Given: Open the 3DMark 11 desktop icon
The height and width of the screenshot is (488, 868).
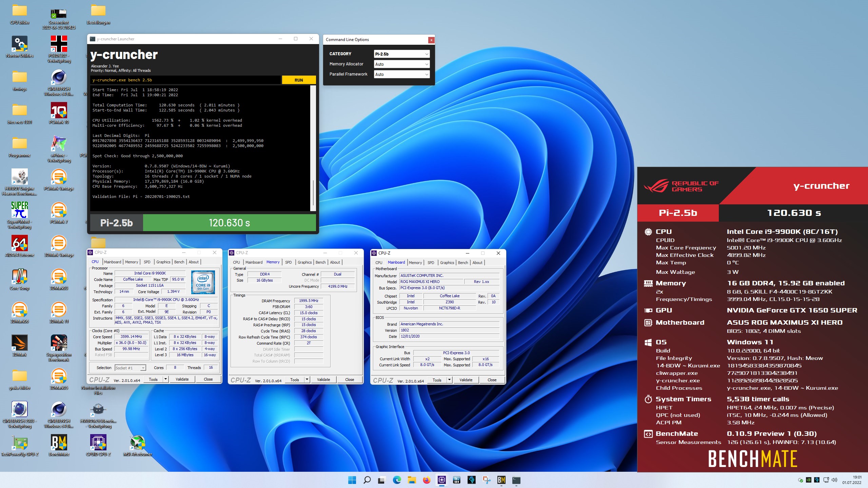Looking at the screenshot, I should [59, 312].
